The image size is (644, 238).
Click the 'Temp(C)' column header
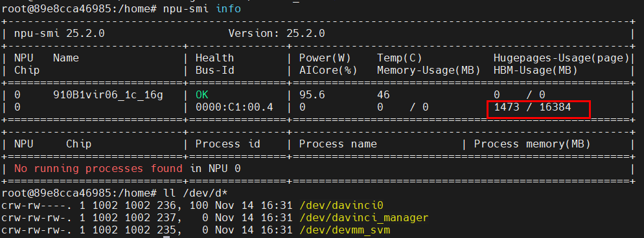(400, 58)
